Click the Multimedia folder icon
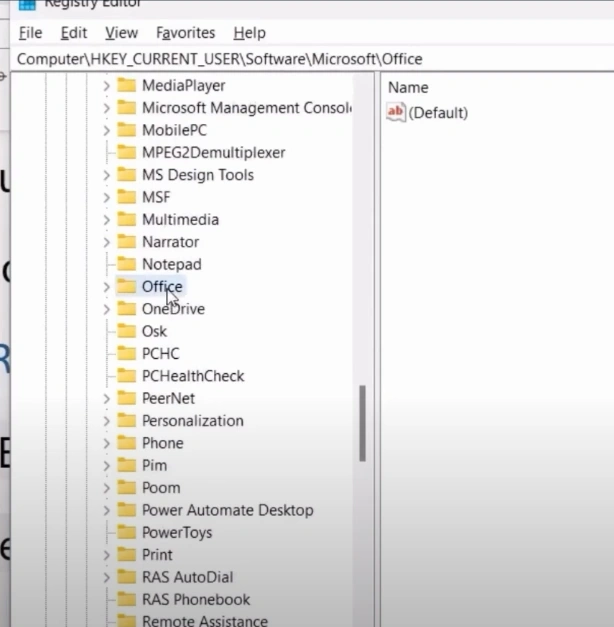The height and width of the screenshot is (627, 614). coord(126,220)
